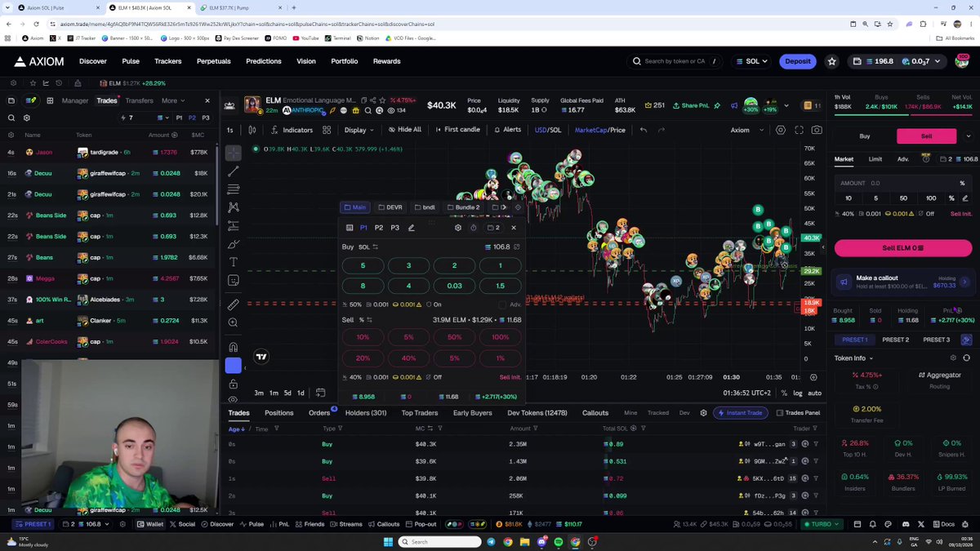Undo the last chart action
The image size is (980, 551).
[x=644, y=130]
